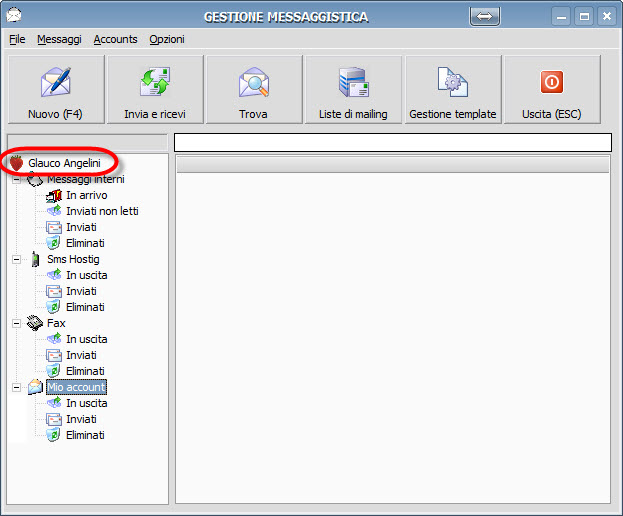Click the Eliminati bin icon under Sms Hostig
The height and width of the screenshot is (516, 623).
pyautogui.click(x=53, y=307)
